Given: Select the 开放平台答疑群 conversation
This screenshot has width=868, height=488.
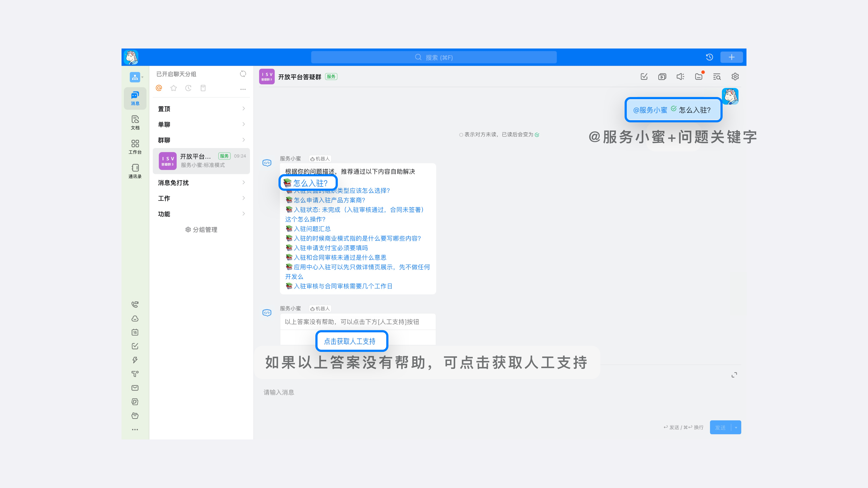Looking at the screenshot, I should pyautogui.click(x=201, y=161).
